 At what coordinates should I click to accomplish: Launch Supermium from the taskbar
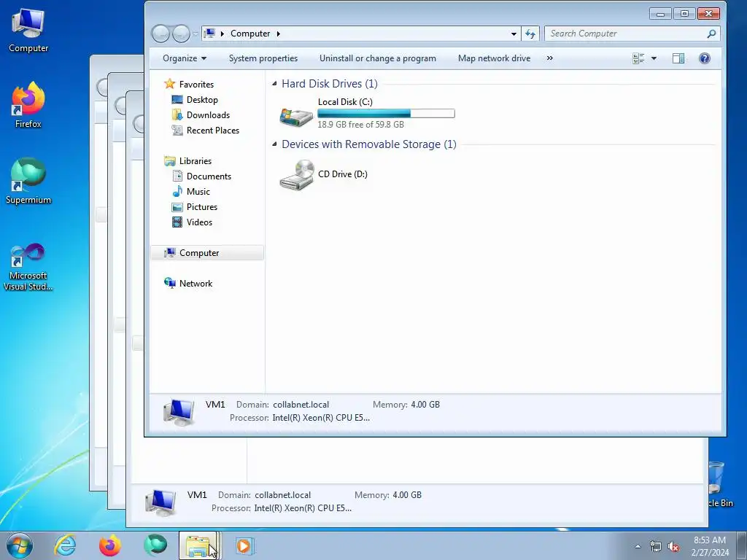coord(155,545)
